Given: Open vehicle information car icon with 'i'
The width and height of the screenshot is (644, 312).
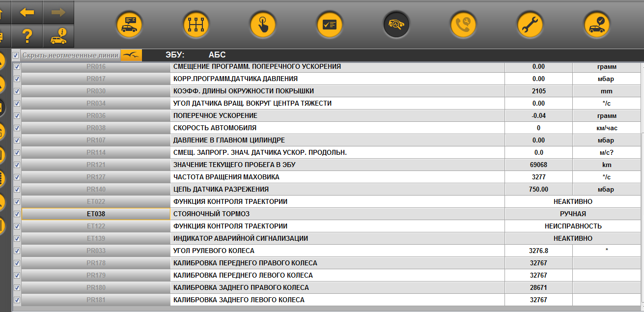Looking at the screenshot, I should [58, 36].
